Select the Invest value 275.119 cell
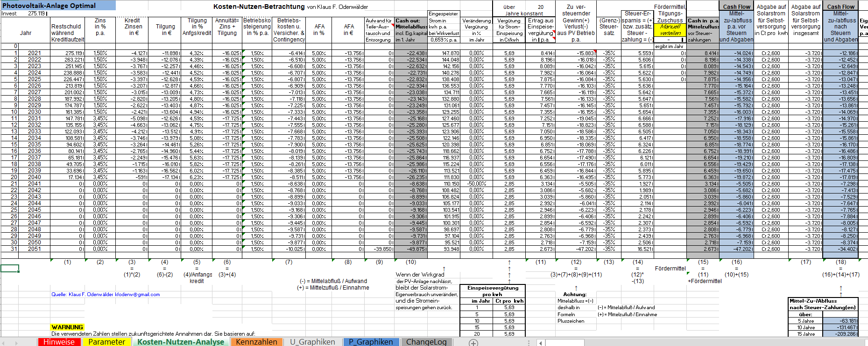Image resolution: width=868 pixels, height=346 pixels. pos(36,14)
